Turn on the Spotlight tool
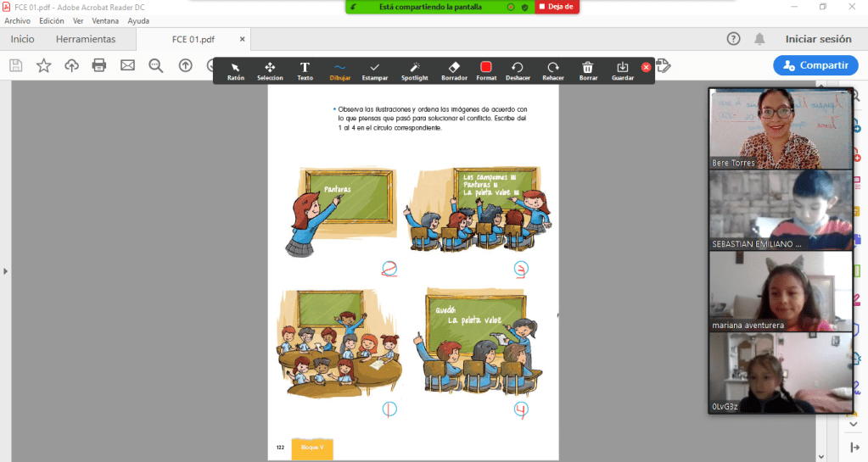The image size is (868, 462). coord(415,71)
